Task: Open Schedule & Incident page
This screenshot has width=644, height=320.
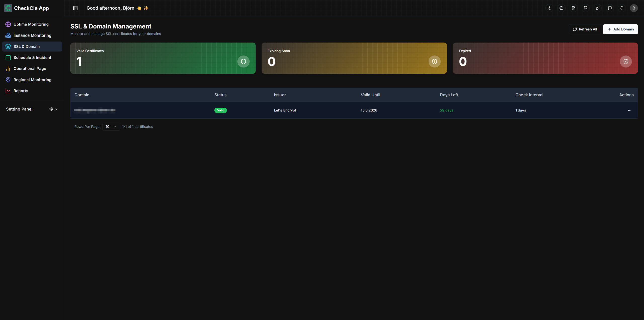Action: pyautogui.click(x=32, y=58)
